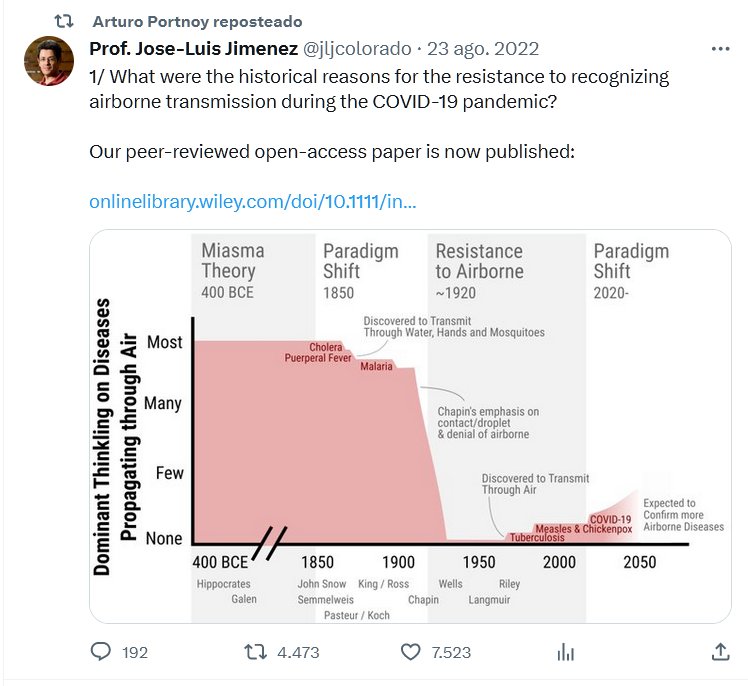Click the reply speech bubble icon
Viewport: 748px width, 686px height.
[100, 652]
